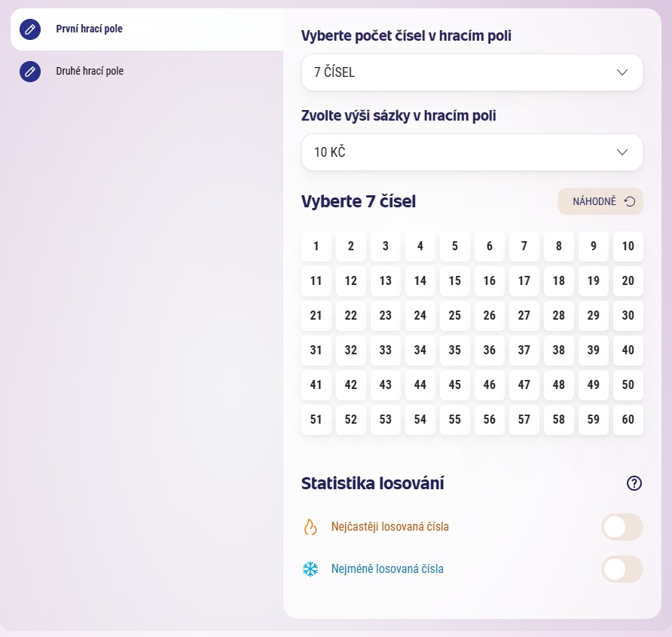Screen dimensions: 672x637
Task: Click the chevron arrow of the 10 KČ dropdown
Action: (622, 152)
